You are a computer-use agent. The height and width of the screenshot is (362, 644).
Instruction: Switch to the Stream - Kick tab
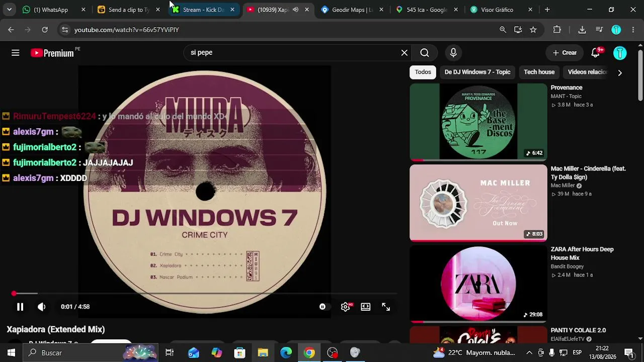pyautogui.click(x=203, y=10)
